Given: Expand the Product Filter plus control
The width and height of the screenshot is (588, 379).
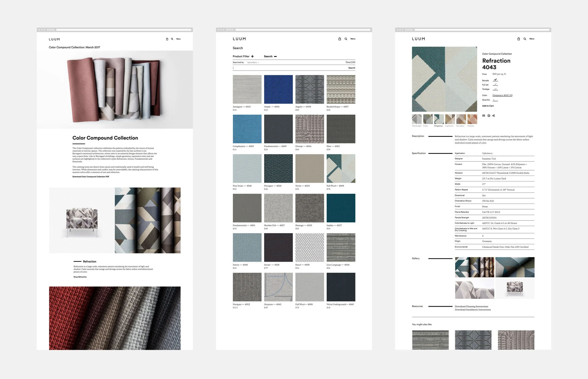Looking at the screenshot, I should (252, 56).
